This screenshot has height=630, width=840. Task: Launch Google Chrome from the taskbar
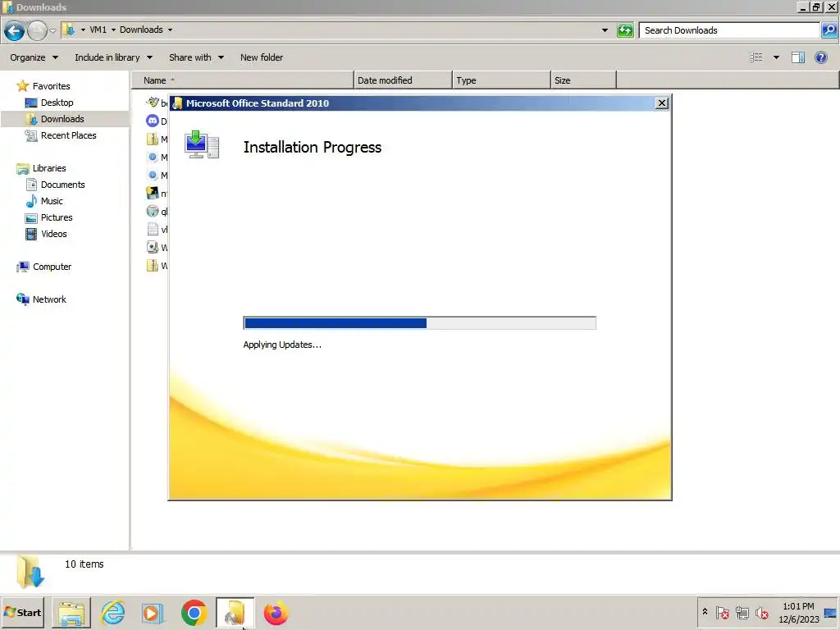point(194,613)
